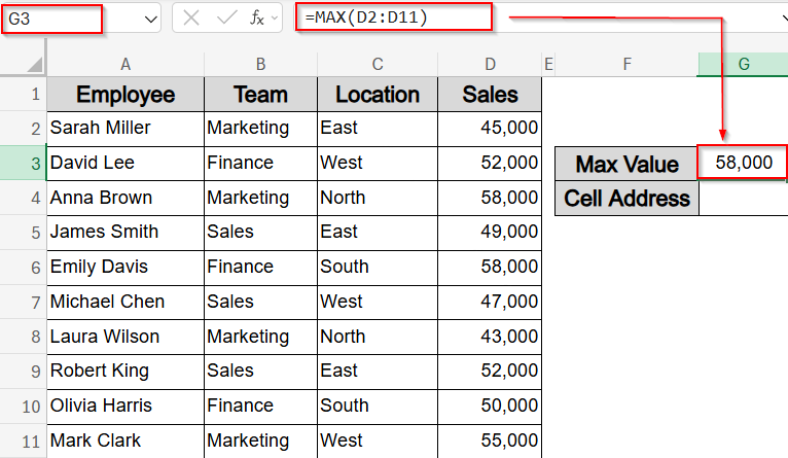Select the empty cell beside Cell Address
The image size is (788, 458).
(x=743, y=198)
